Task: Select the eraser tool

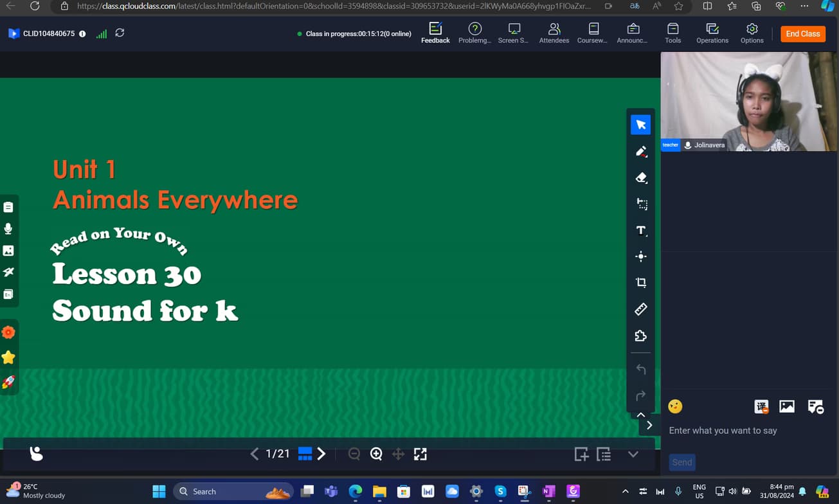Action: click(640, 178)
